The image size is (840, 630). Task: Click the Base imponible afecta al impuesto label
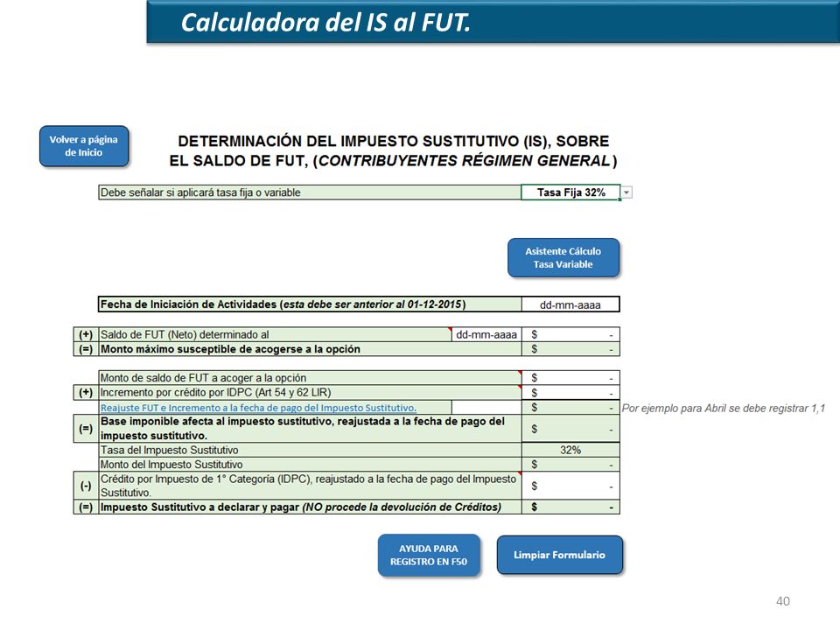point(310,429)
